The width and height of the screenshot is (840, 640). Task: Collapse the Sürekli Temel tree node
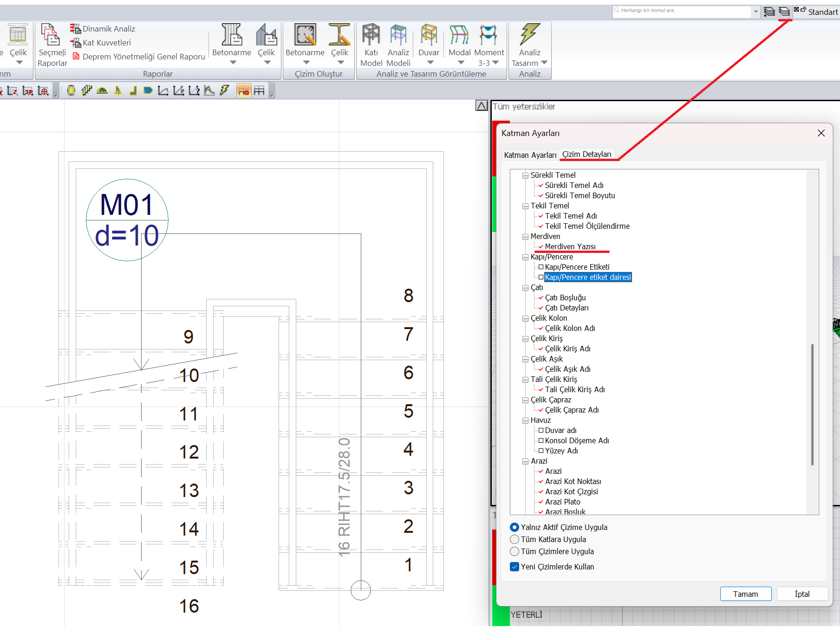[x=526, y=175]
